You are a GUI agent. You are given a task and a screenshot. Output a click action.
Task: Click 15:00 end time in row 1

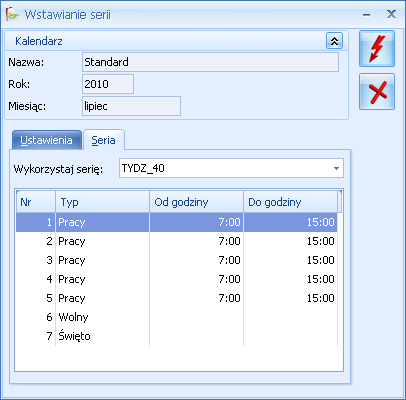click(320, 222)
